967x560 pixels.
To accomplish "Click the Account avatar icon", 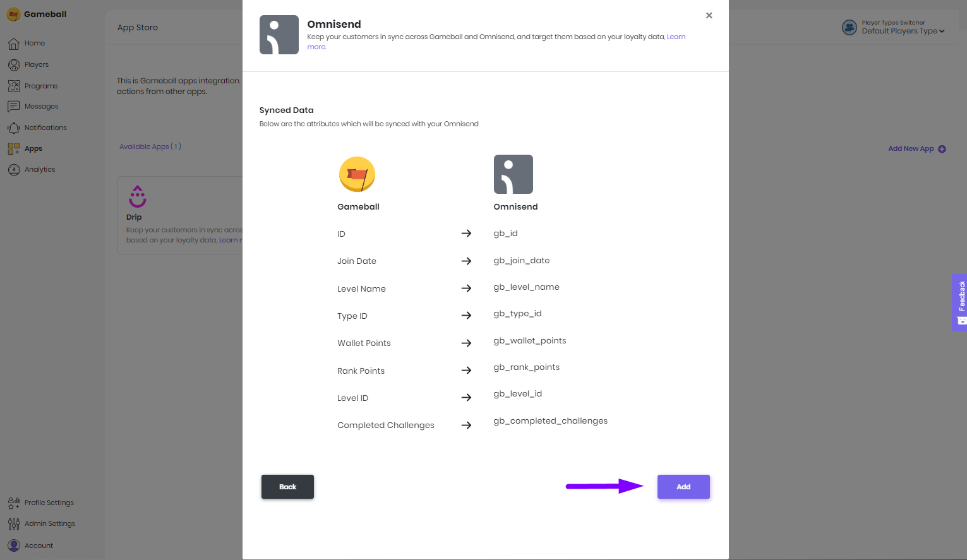I will tap(14, 545).
